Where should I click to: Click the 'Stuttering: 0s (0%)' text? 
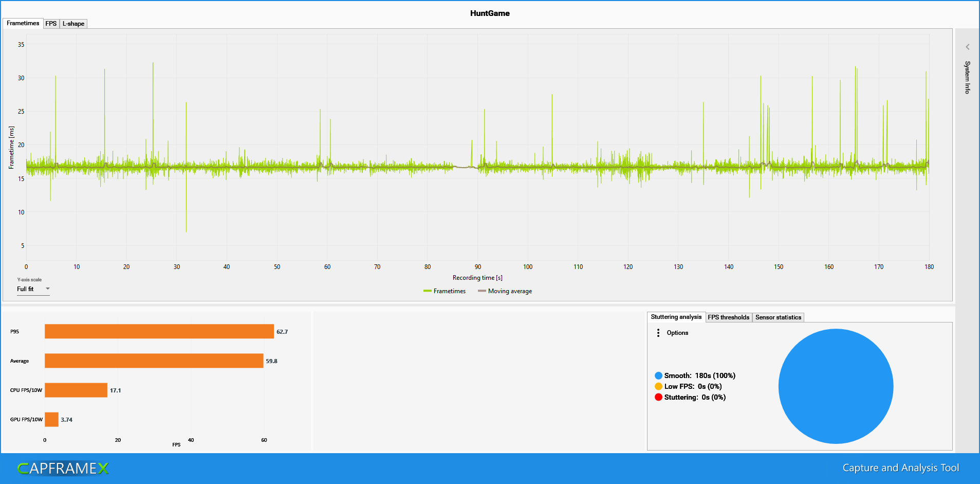pos(695,397)
